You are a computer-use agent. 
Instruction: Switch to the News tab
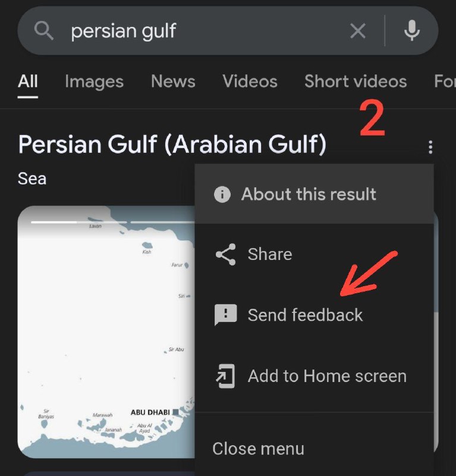point(173,82)
